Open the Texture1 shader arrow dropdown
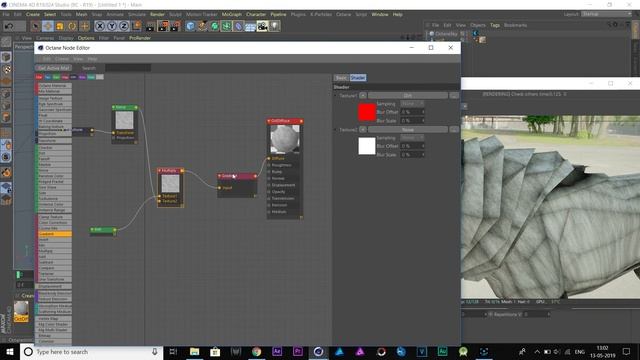Screen dimensions: 640x360 pos(363,96)
